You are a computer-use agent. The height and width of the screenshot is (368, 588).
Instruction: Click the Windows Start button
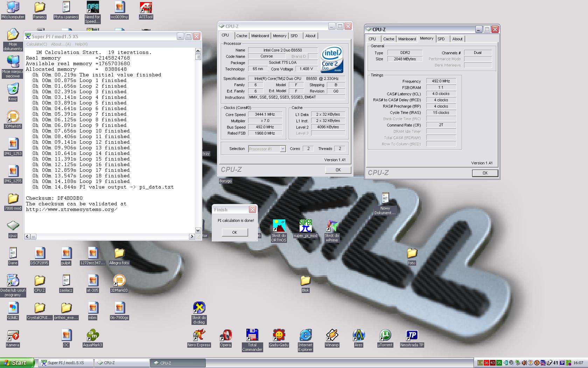pyautogui.click(x=17, y=363)
